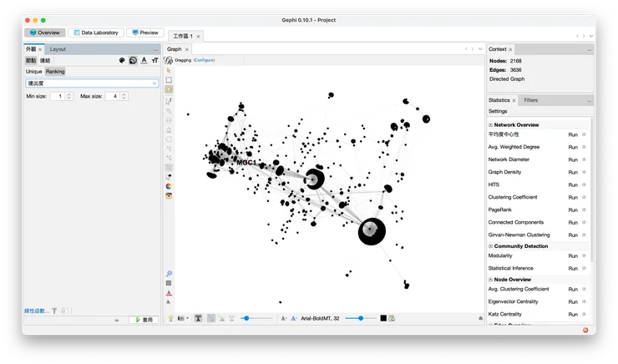Open the ranking attribute dropdown
Viewport: 618px width, 364px height.
[92, 83]
